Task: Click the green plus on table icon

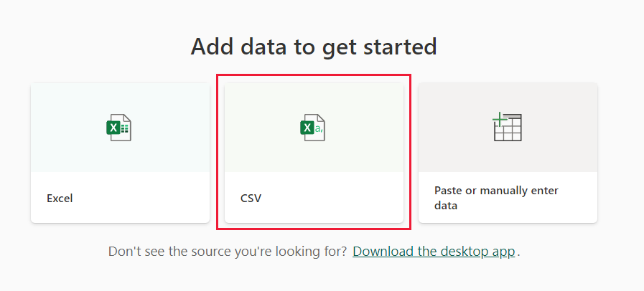Action: tap(499, 120)
